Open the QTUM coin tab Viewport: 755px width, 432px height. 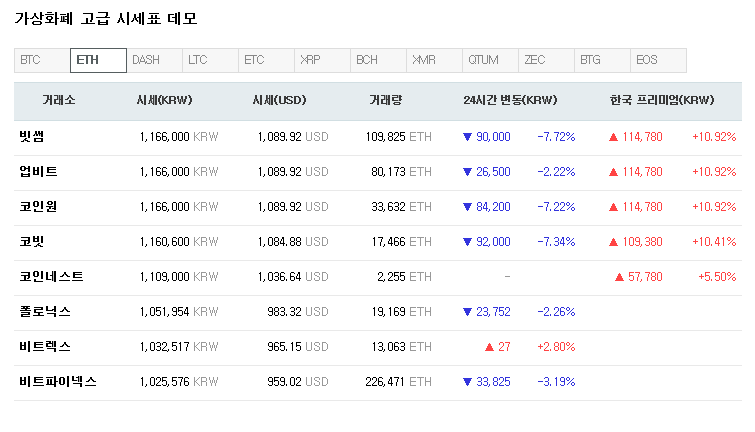490,61
